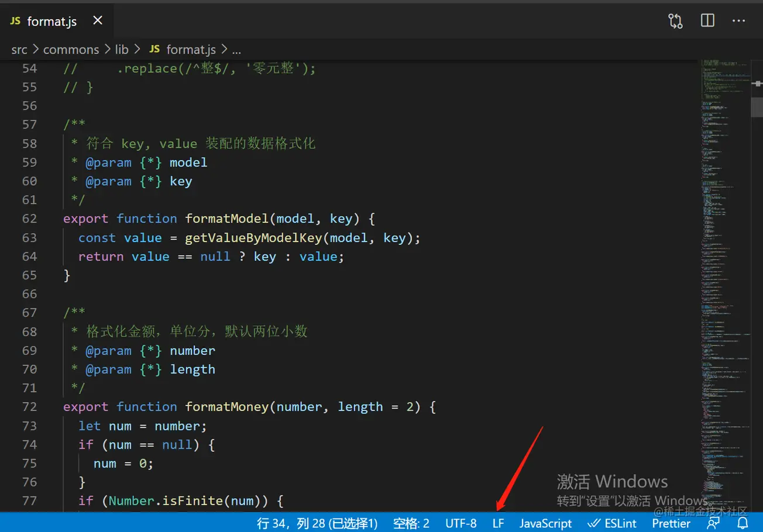Viewport: 763px width, 532px height.
Task: Click '@param {*} number' on line 69
Action: coord(150,351)
